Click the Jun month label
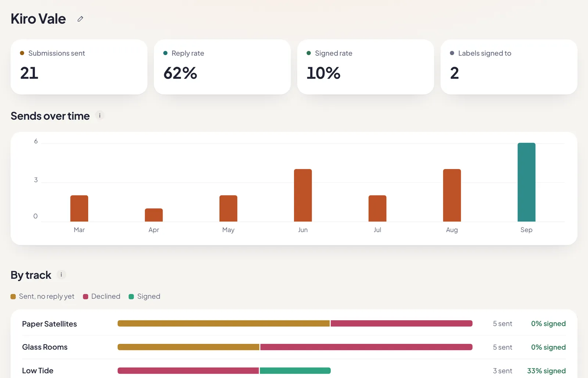Image resolution: width=588 pixels, height=378 pixels. pyautogui.click(x=303, y=230)
